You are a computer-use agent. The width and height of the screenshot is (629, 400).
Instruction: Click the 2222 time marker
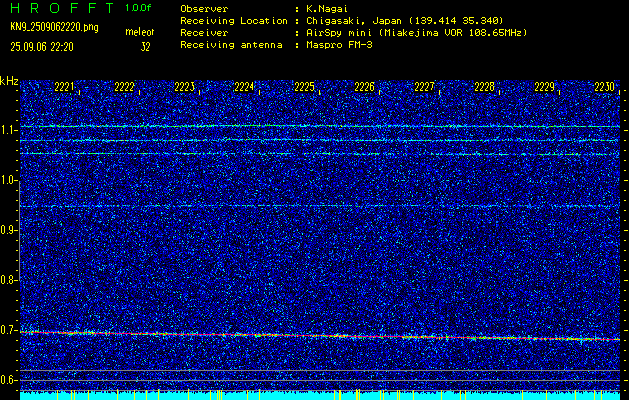pos(124,87)
